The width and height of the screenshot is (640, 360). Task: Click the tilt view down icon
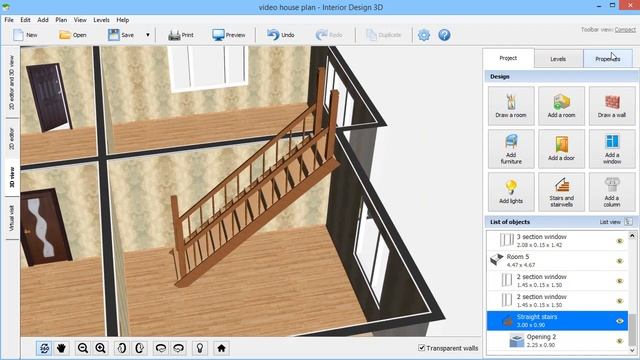(x=179, y=348)
